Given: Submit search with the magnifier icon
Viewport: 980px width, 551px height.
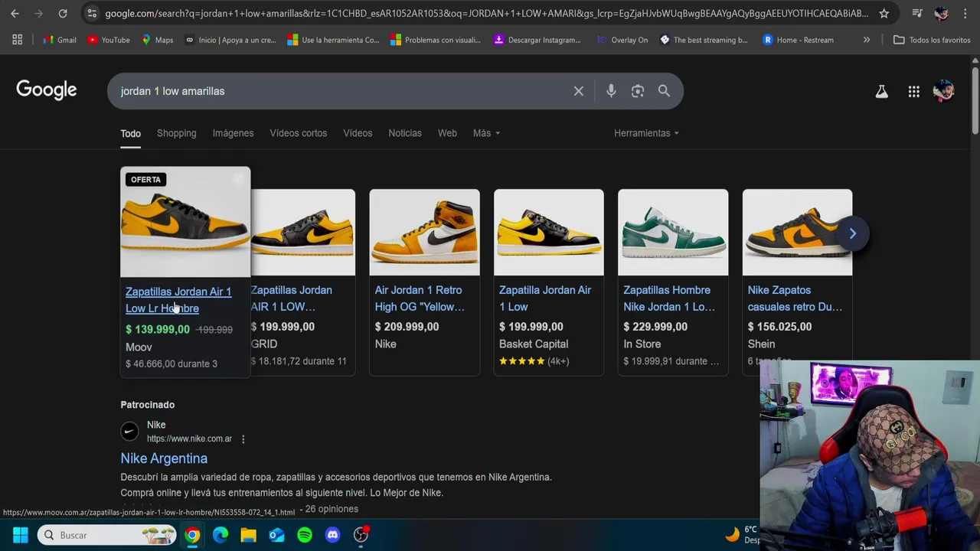Looking at the screenshot, I should [x=664, y=91].
